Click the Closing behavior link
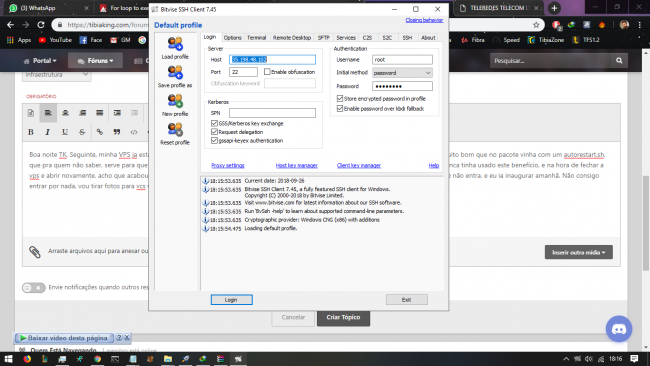The width and height of the screenshot is (650, 366). click(x=424, y=20)
